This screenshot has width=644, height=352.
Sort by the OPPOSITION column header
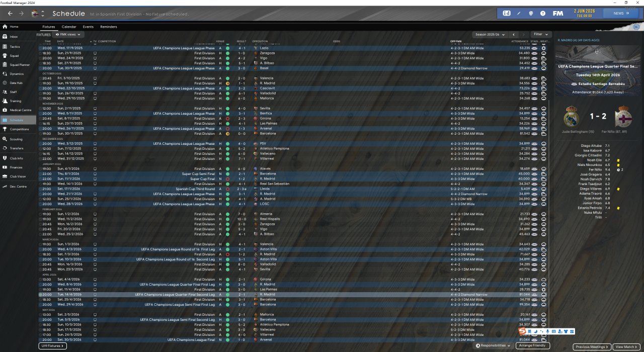click(260, 41)
